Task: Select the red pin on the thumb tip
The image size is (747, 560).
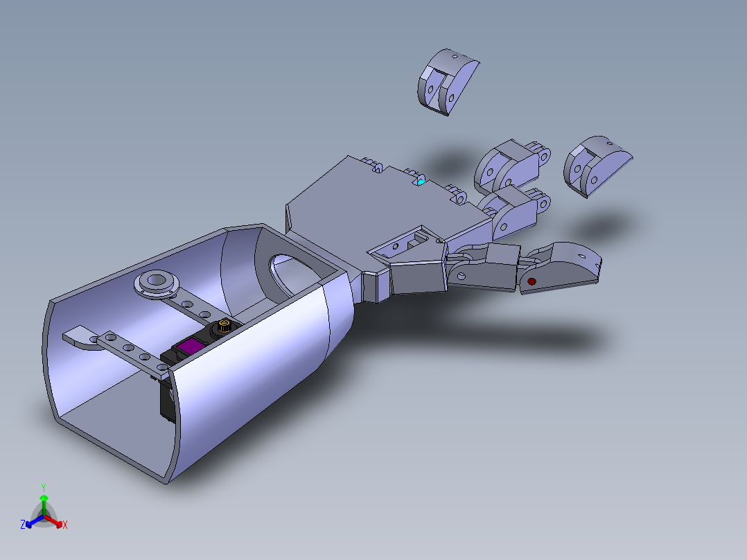Action: [531, 281]
